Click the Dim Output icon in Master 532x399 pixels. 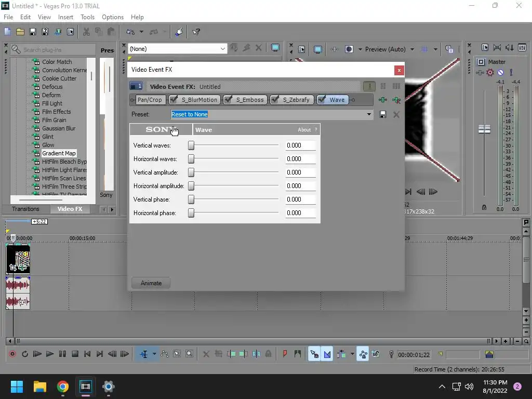click(509, 47)
